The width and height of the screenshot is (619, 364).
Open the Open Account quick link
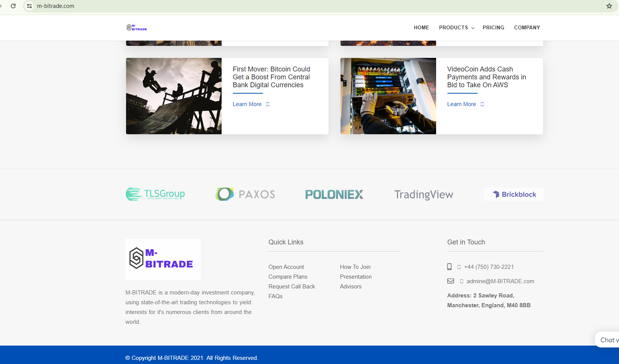point(286,267)
